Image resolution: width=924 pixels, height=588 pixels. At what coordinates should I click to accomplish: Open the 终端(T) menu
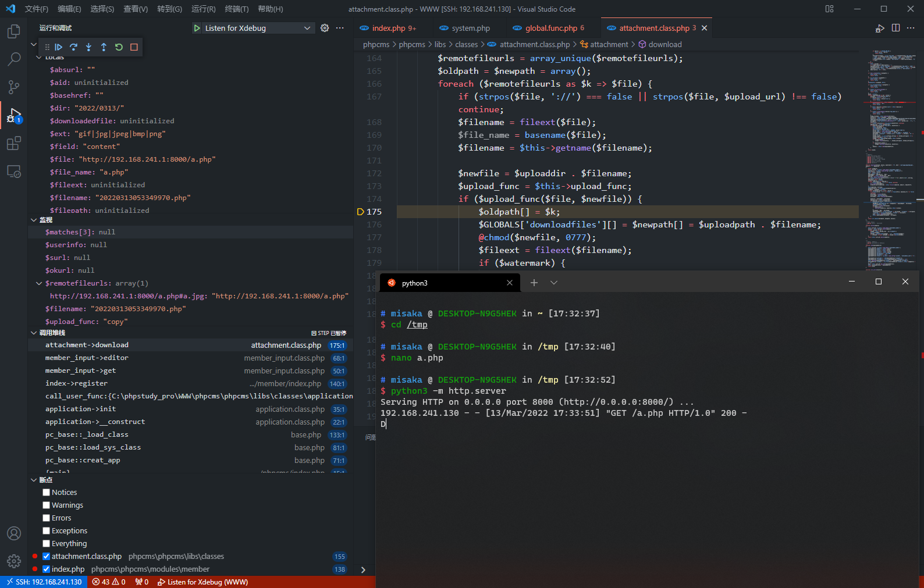coord(237,9)
